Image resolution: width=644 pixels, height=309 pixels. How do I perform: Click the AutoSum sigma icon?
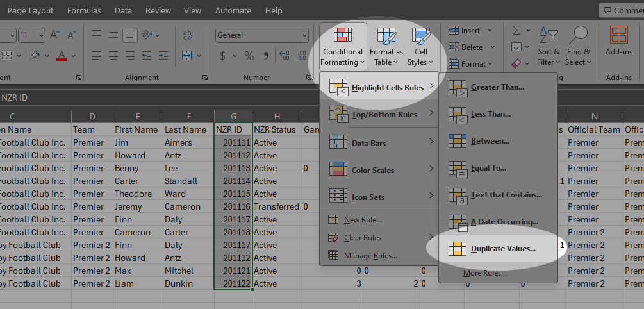516,30
